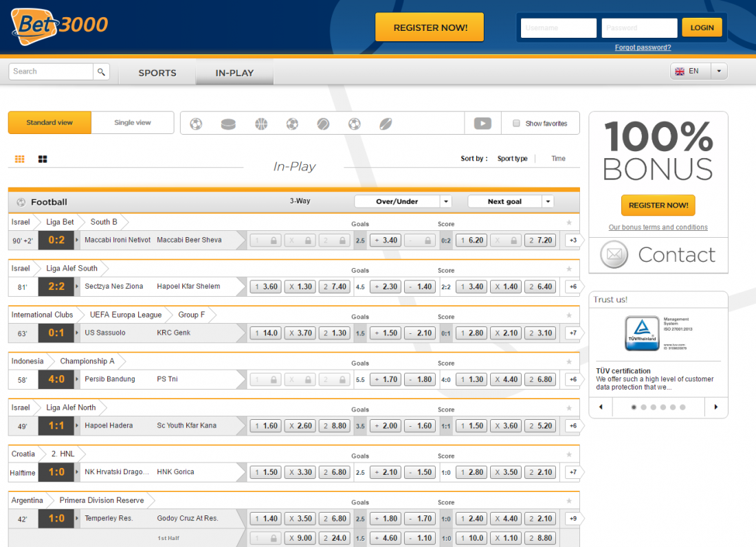Filter by tennis ball sport icon
The height and width of the screenshot is (547, 756).
click(323, 124)
